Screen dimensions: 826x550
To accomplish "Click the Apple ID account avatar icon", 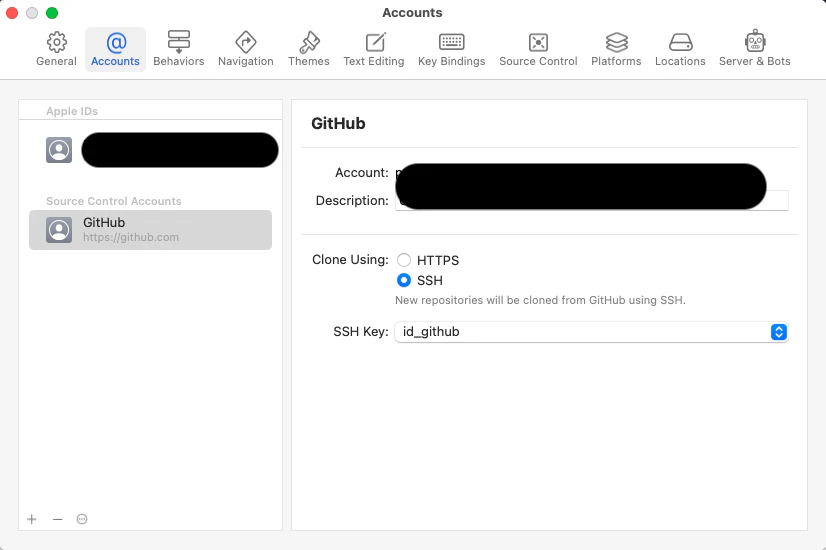I will [59, 150].
